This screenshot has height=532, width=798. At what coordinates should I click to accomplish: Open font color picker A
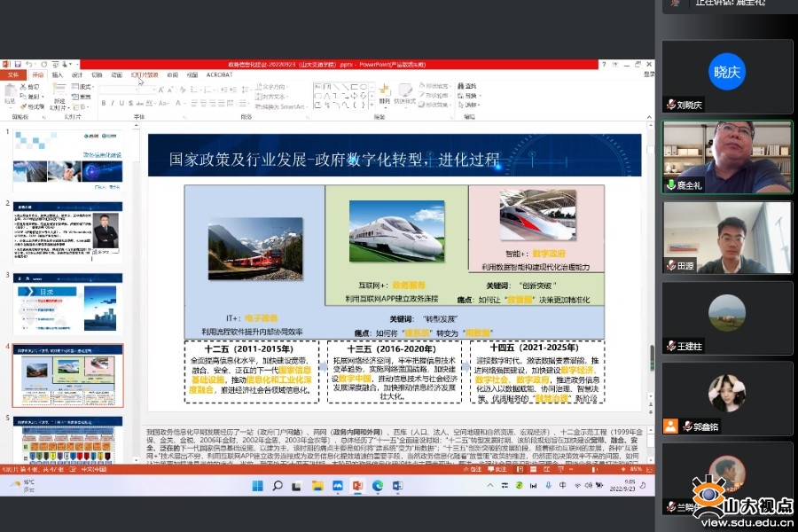178,104
